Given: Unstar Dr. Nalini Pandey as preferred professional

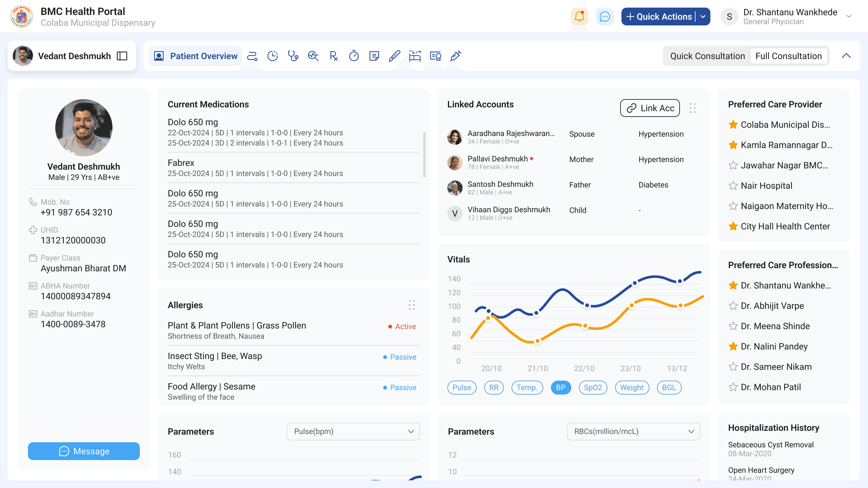Looking at the screenshot, I should [733, 346].
